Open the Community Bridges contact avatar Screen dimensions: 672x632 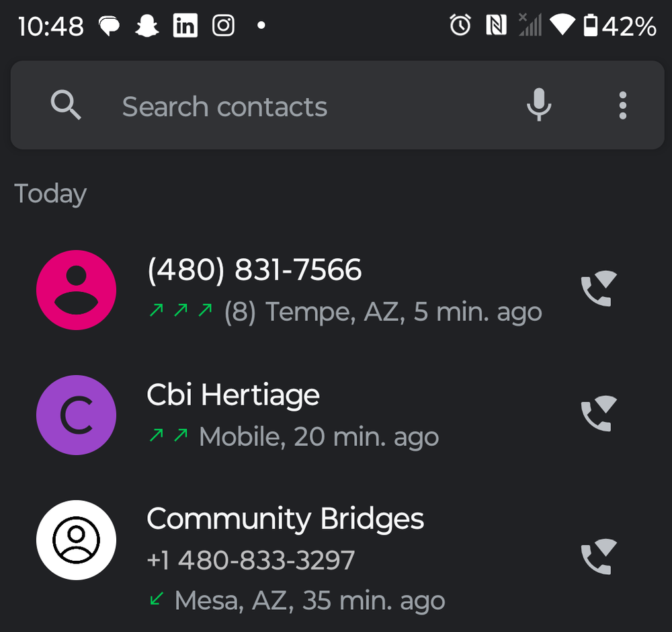click(x=77, y=540)
